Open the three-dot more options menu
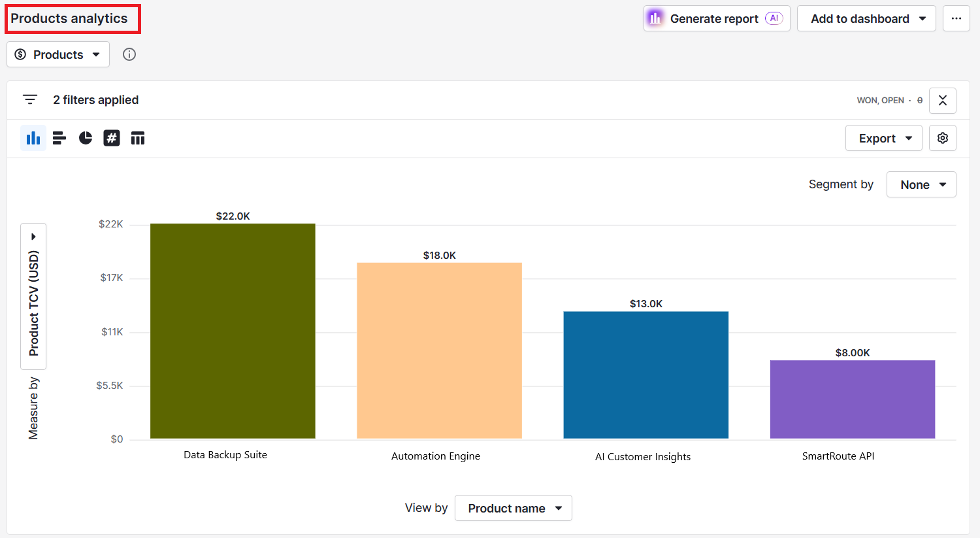 (x=956, y=18)
